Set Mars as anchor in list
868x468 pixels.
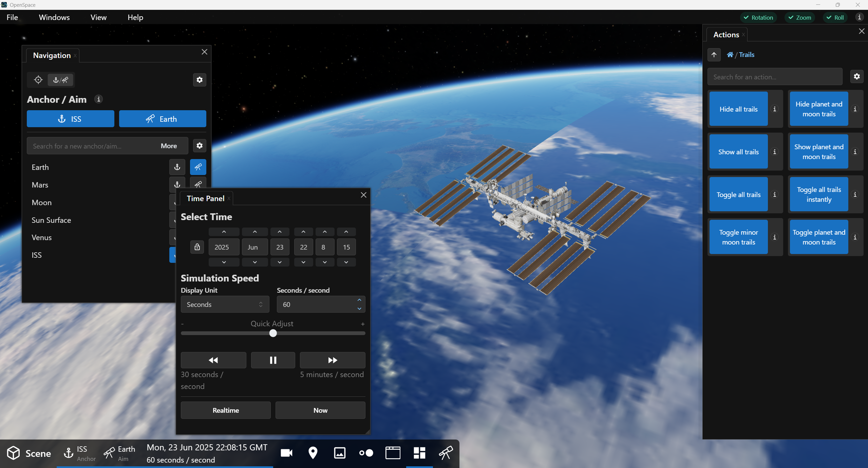point(177,183)
